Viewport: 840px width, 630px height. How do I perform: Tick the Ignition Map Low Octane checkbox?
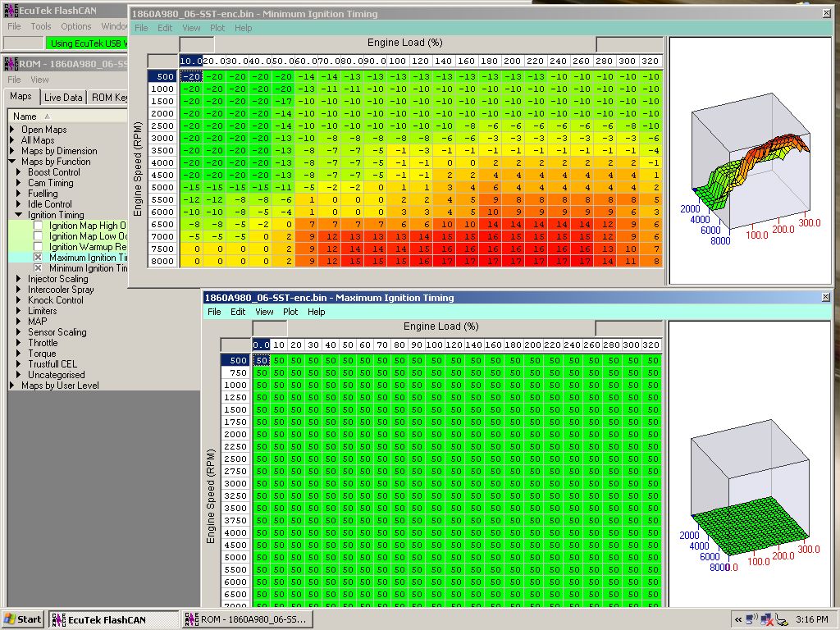[38, 236]
